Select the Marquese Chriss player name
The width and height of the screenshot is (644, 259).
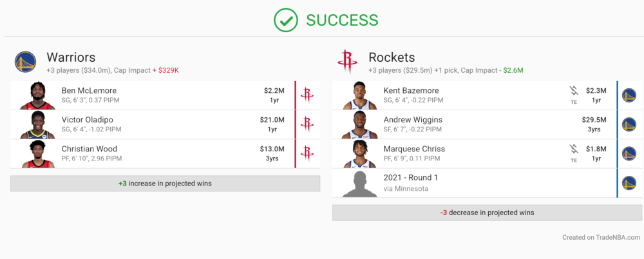[414, 149]
